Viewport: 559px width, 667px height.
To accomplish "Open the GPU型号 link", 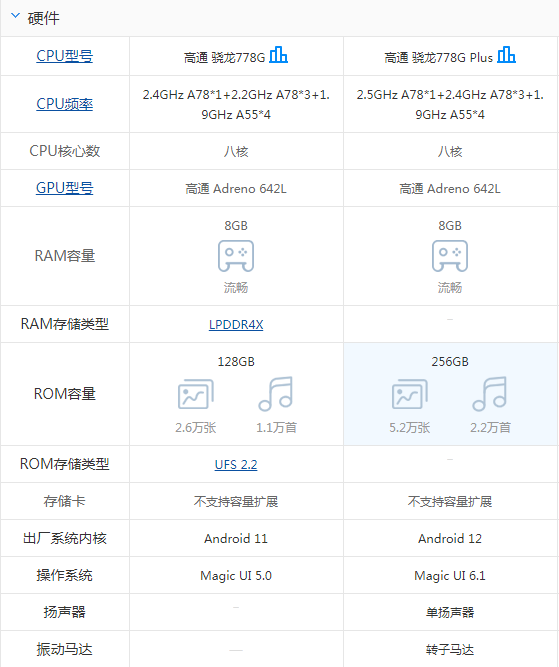I will click(65, 188).
